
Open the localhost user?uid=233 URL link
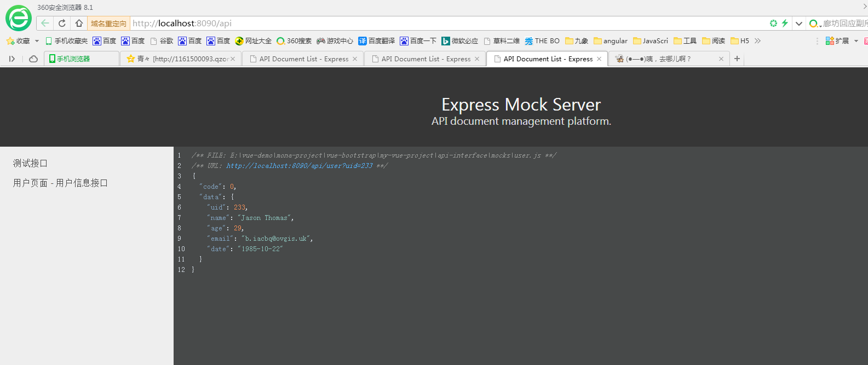click(299, 166)
